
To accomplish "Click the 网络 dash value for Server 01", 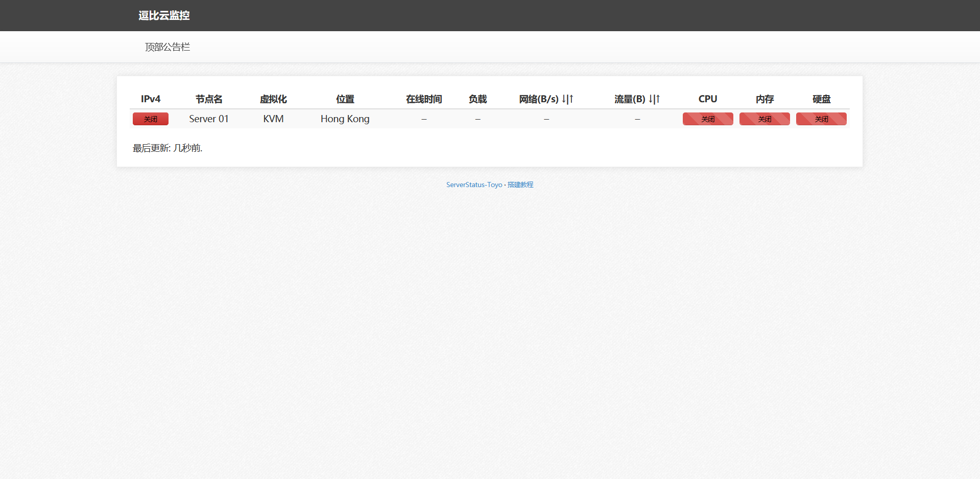I will 546,119.
